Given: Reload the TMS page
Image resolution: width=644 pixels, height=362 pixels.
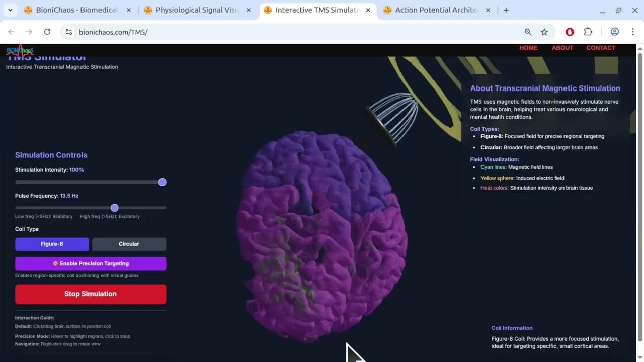Looking at the screenshot, I should tap(47, 32).
